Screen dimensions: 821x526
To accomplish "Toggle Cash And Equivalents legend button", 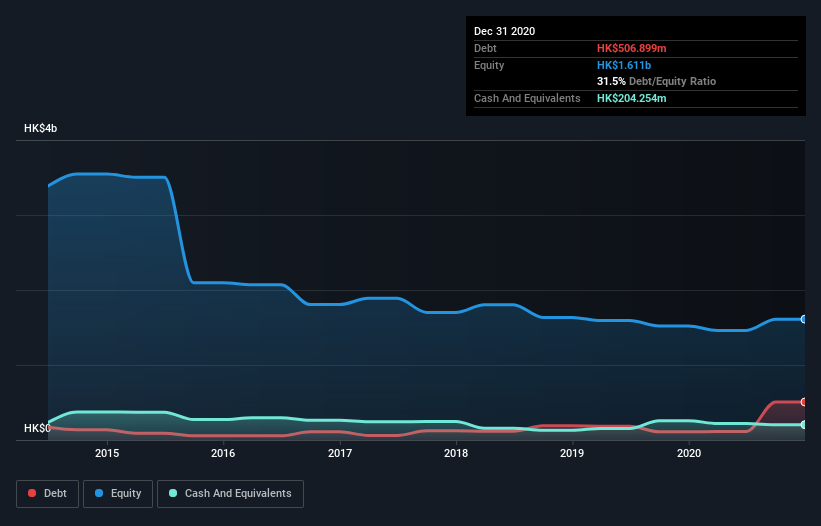I will pos(230,494).
